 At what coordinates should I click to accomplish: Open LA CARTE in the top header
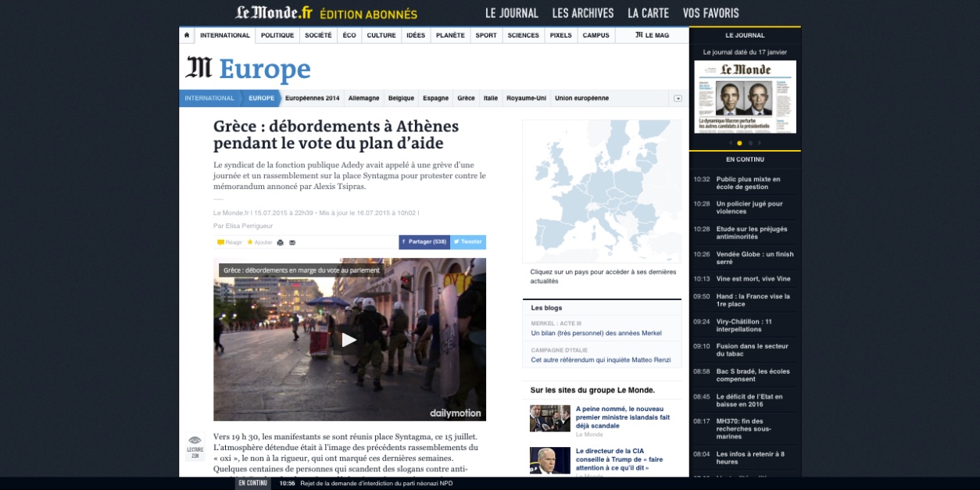[649, 13]
